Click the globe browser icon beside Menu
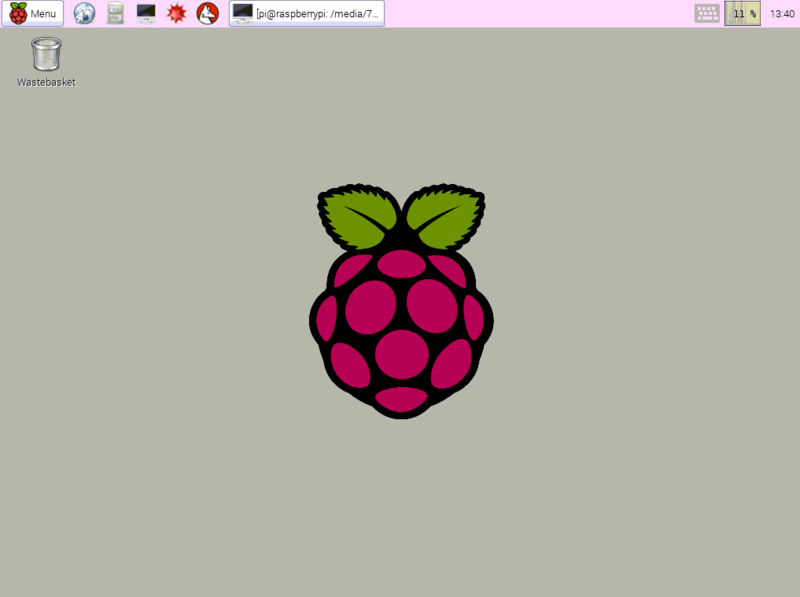Viewport: 800px width, 597px height. (83, 13)
